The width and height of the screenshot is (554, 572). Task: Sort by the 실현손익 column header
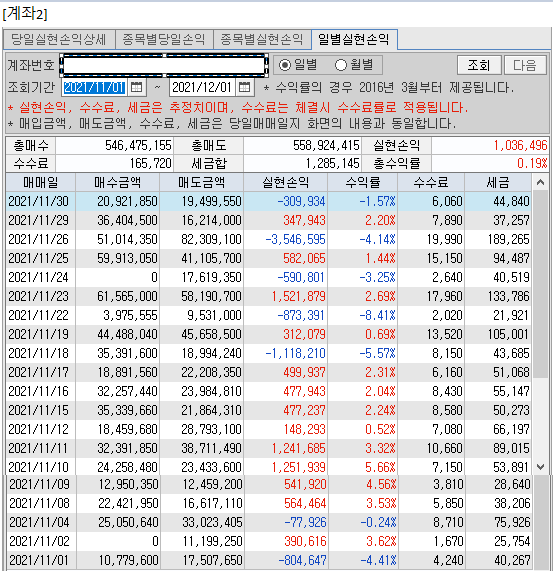click(x=286, y=182)
